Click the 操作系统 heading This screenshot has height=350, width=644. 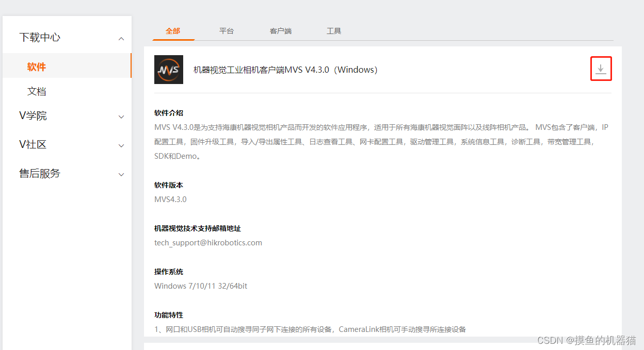[169, 272]
